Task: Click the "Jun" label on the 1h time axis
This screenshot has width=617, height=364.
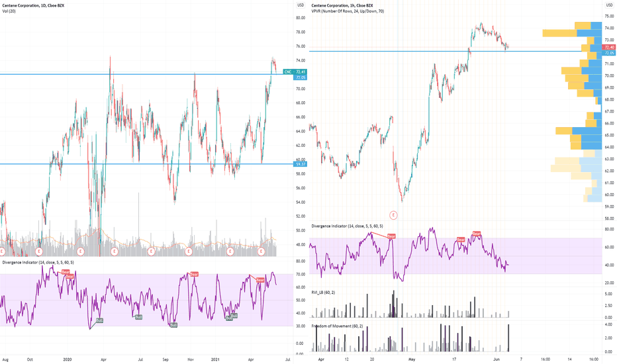Action: pyautogui.click(x=497, y=359)
